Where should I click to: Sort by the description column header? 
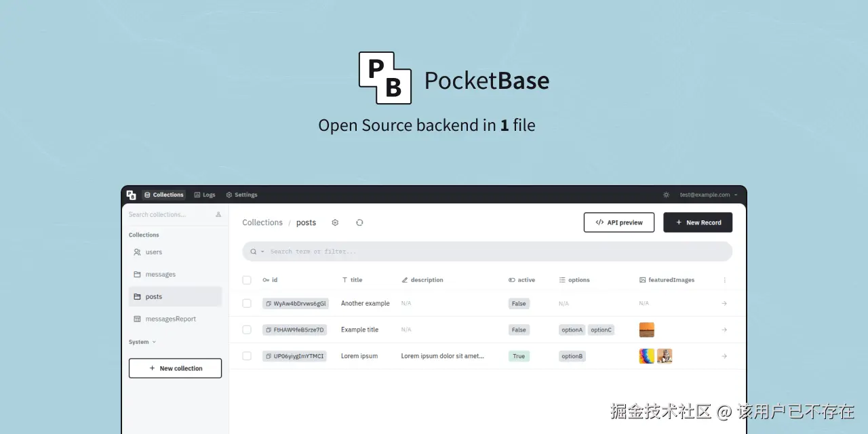[422, 280]
